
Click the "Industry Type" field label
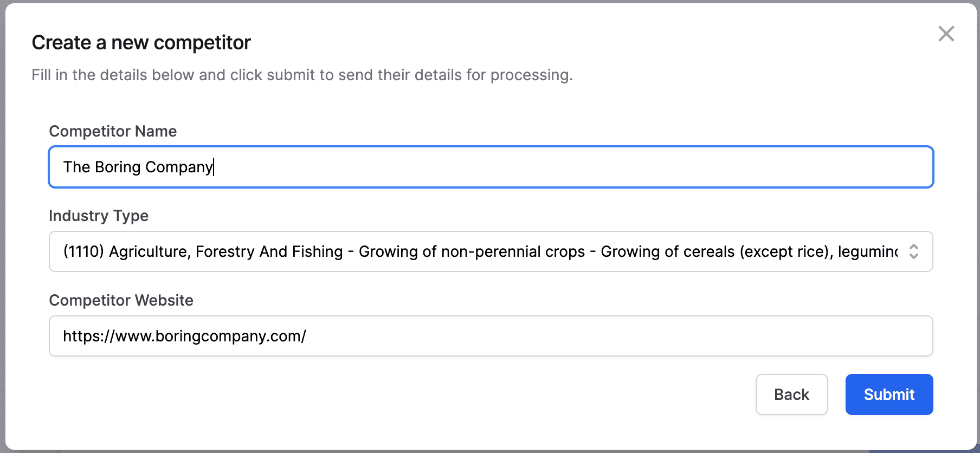99,216
